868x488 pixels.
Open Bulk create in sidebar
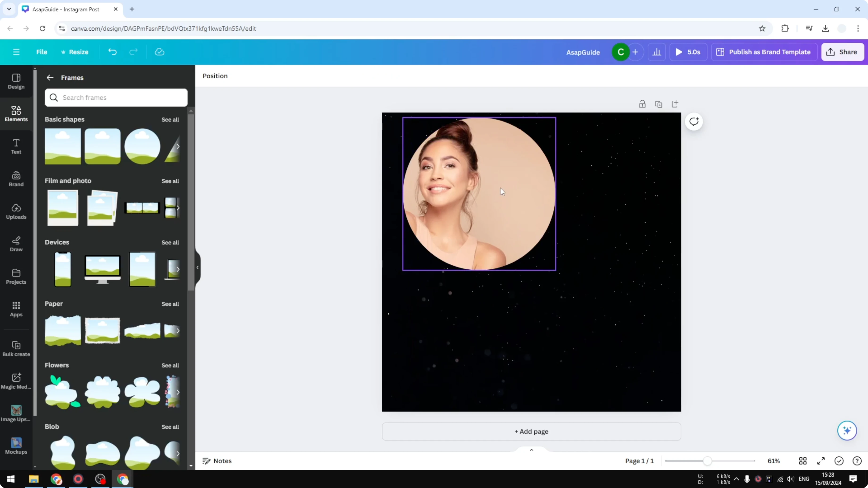[x=16, y=349]
